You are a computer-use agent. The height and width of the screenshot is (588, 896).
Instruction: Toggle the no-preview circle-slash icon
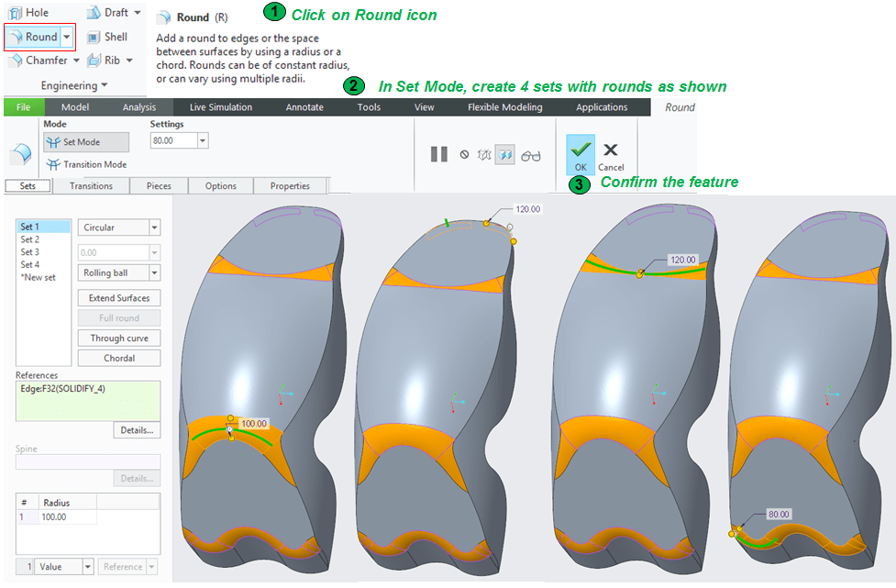coord(464,155)
